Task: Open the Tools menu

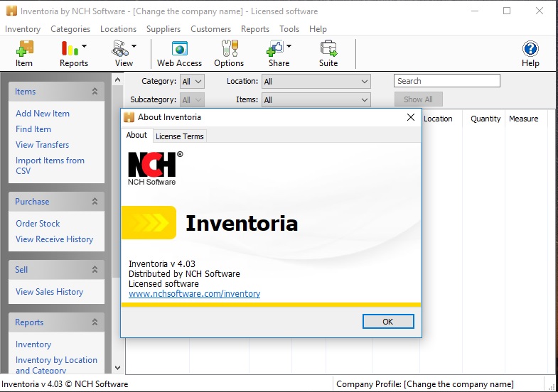Action: click(289, 29)
